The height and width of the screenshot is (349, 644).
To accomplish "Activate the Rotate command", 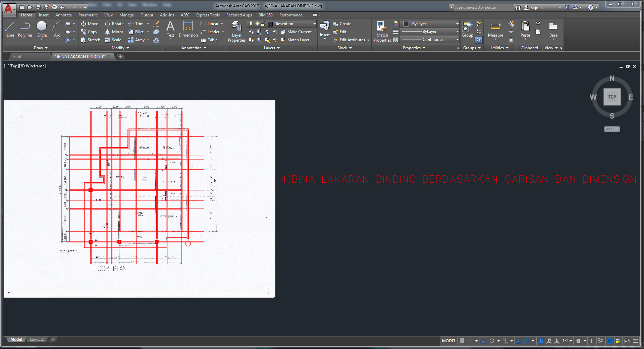I will (114, 24).
